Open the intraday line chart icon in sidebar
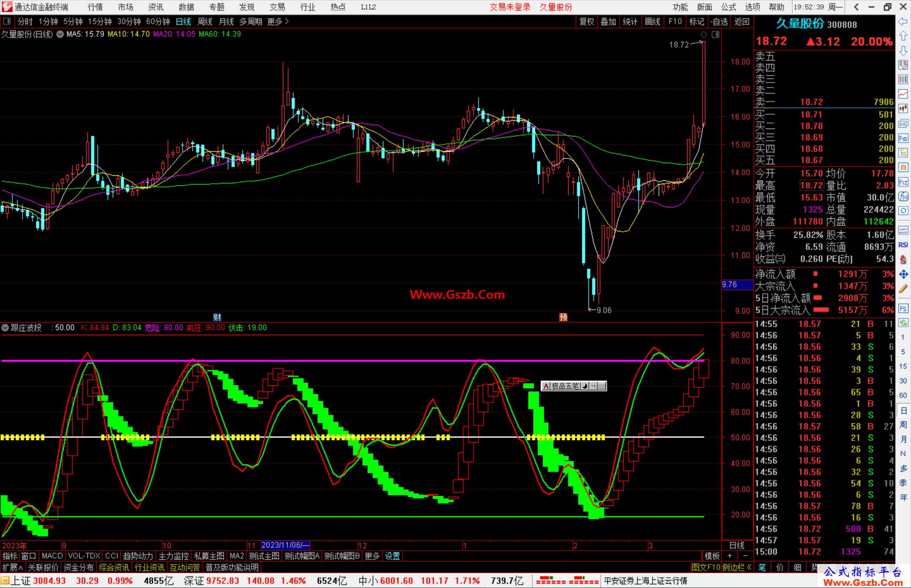 click(903, 94)
